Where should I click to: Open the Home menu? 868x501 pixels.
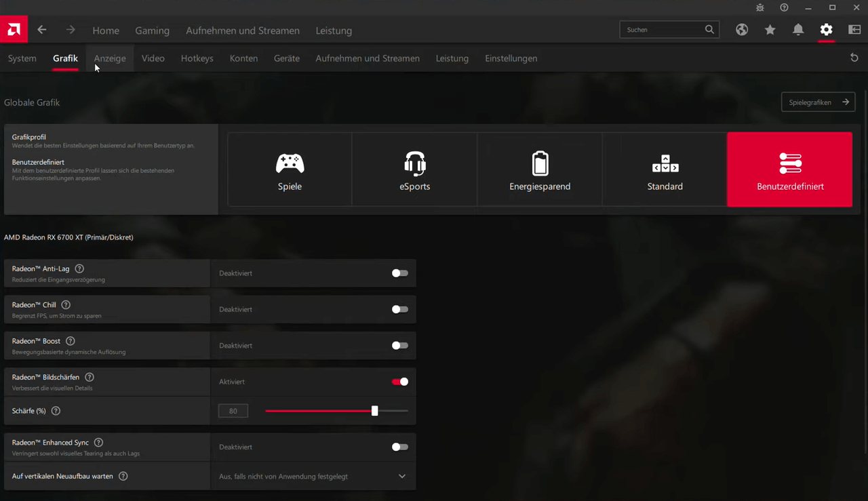[106, 31]
